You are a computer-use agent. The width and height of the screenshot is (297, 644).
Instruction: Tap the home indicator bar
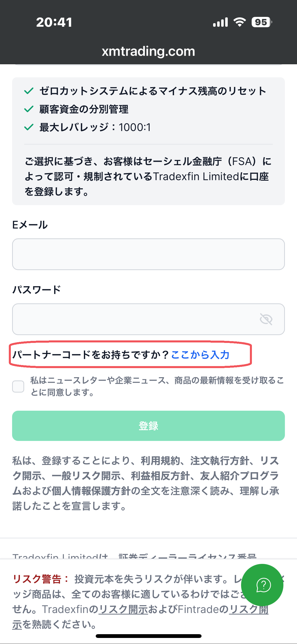(x=148, y=636)
